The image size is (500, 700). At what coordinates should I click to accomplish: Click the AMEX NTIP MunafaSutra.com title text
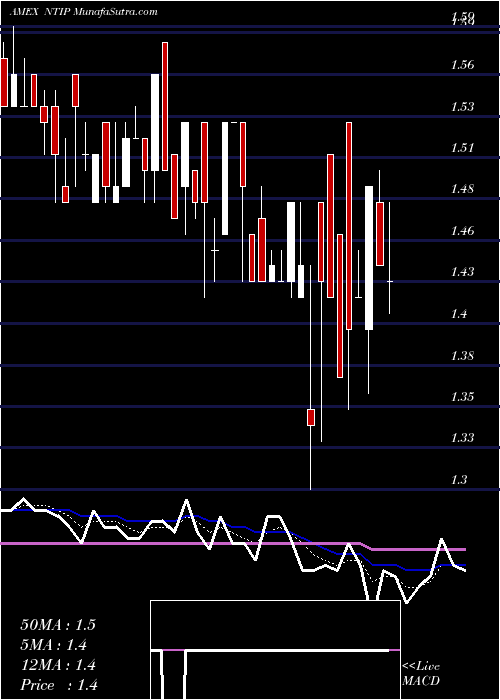pos(83,12)
